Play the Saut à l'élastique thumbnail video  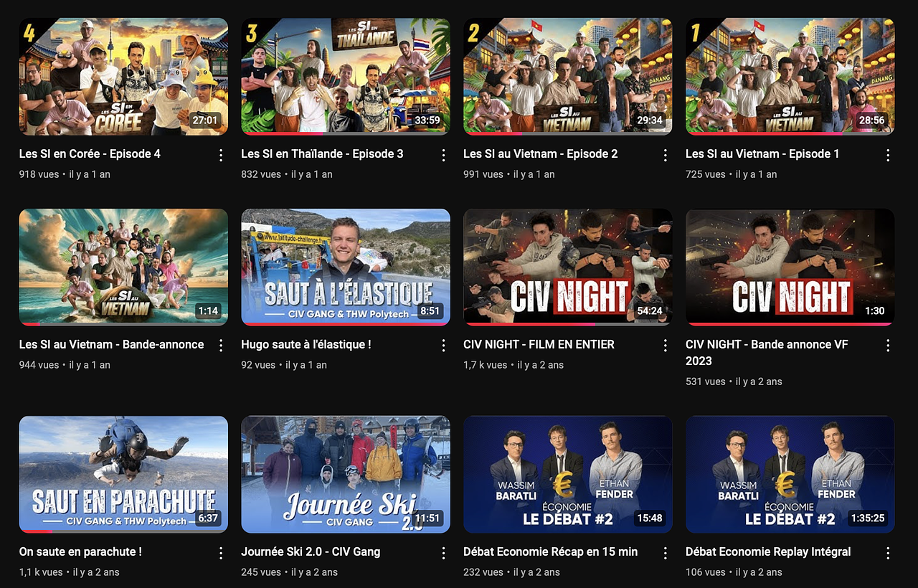[x=346, y=267]
